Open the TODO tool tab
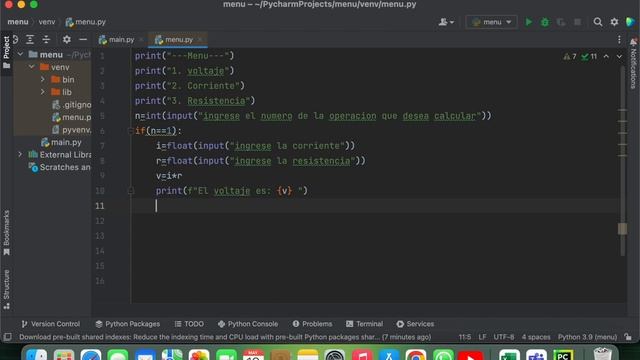Screen dimensions: 640x360 (189, 324)
